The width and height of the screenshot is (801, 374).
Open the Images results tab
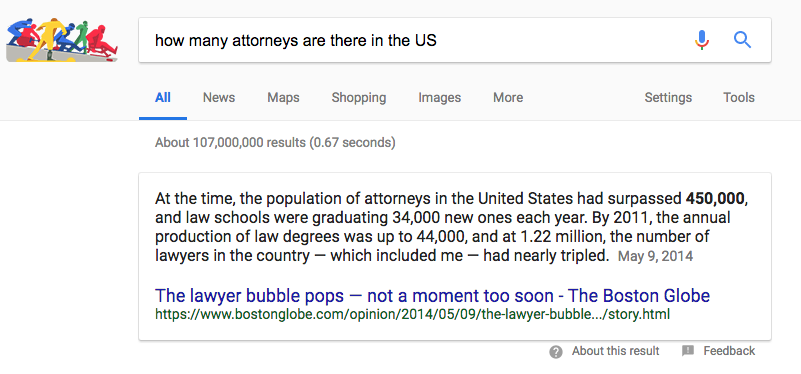tap(439, 98)
